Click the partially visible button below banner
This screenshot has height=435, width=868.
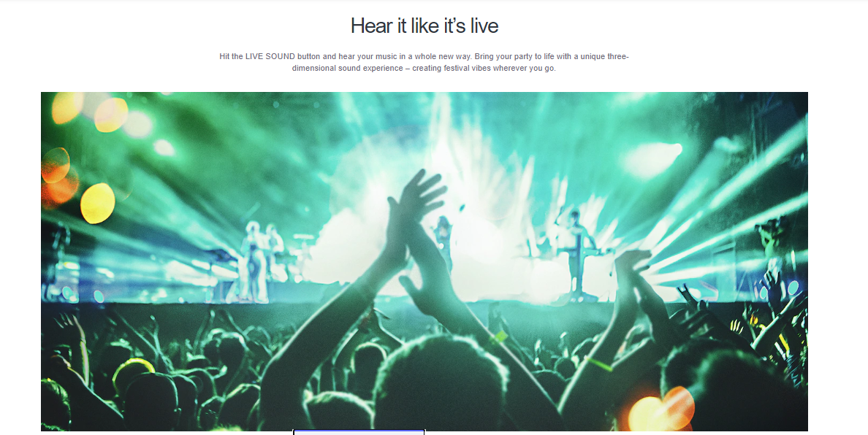[359, 431]
